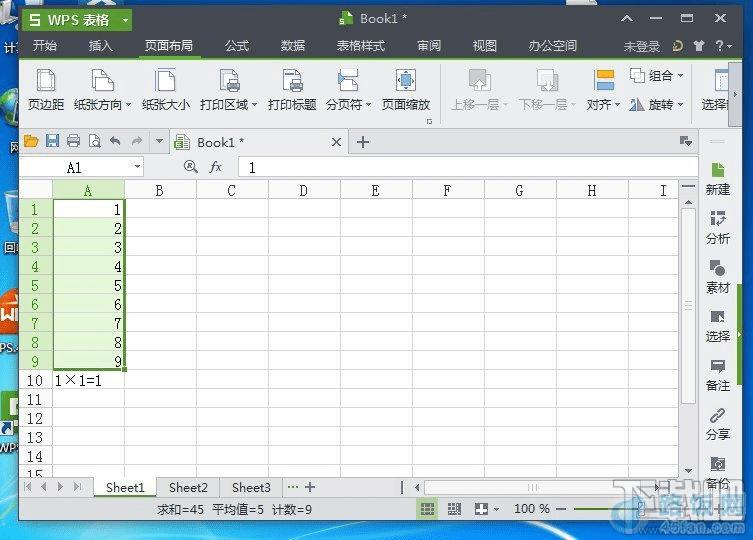753x540 pixels.
Task: Open the 审阅 ribbon tab
Action: (429, 46)
